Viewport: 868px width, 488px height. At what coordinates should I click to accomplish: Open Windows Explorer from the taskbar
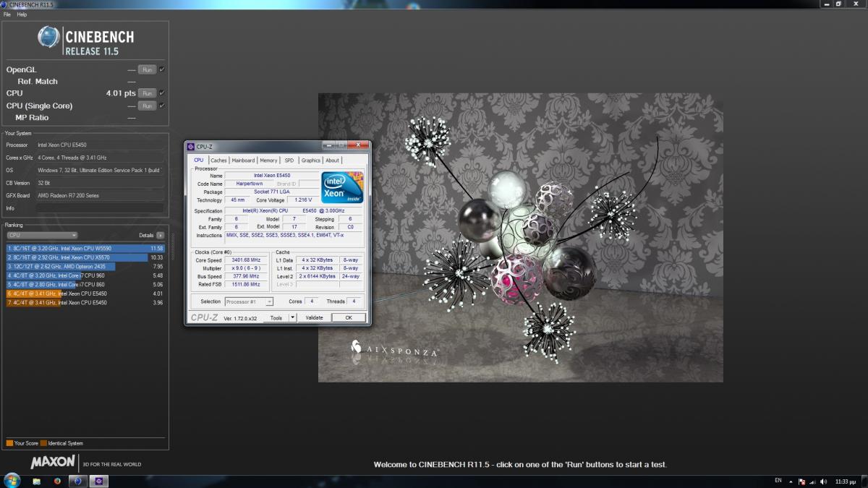click(36, 481)
